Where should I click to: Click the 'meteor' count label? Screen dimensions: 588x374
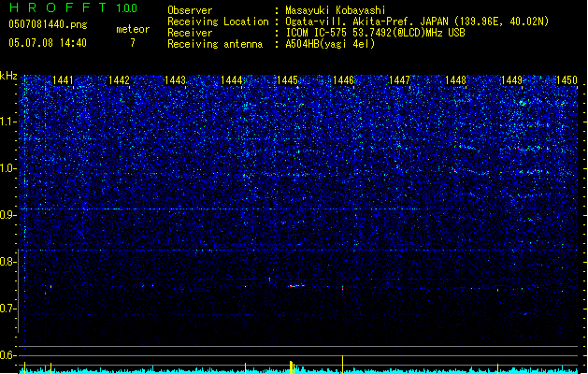[x=133, y=29]
